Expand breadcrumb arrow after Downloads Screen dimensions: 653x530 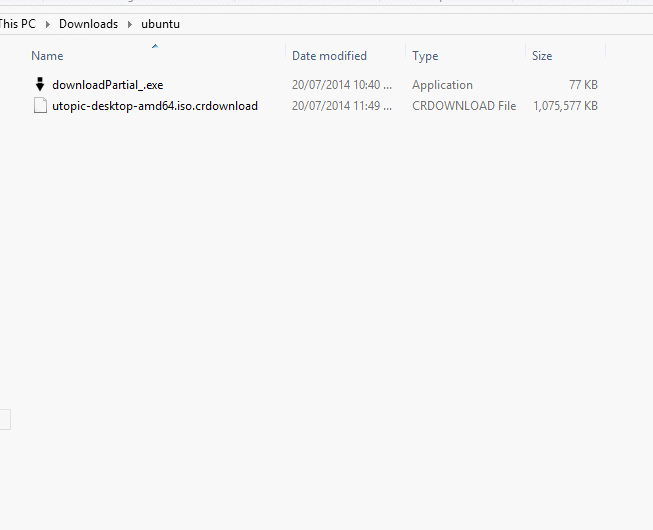coord(130,24)
